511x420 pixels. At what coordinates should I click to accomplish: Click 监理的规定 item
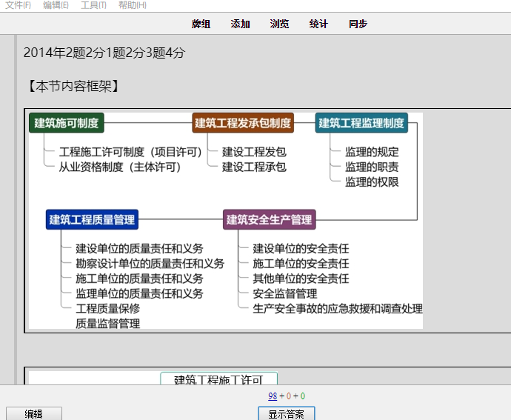[372, 152]
